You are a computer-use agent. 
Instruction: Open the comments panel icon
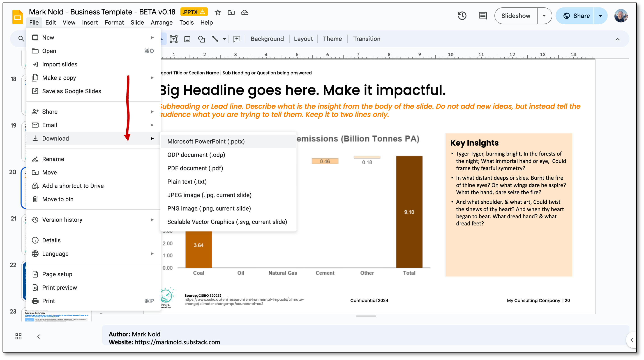[482, 16]
